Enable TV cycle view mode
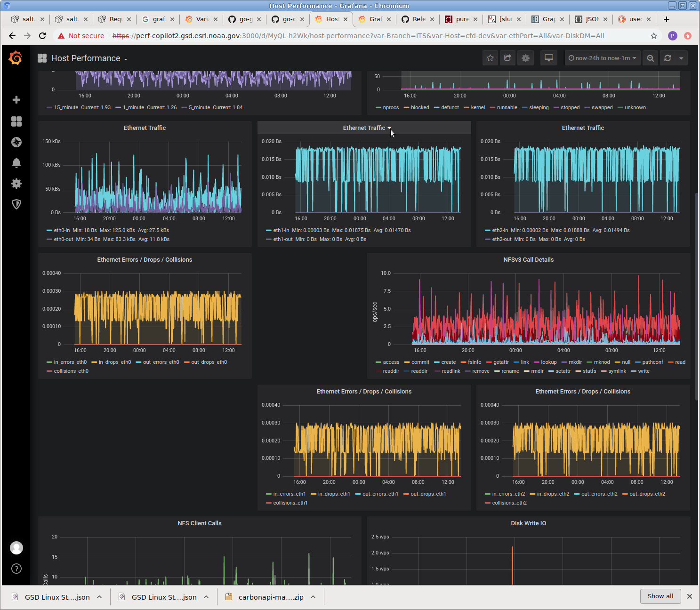700x610 pixels. [548, 58]
